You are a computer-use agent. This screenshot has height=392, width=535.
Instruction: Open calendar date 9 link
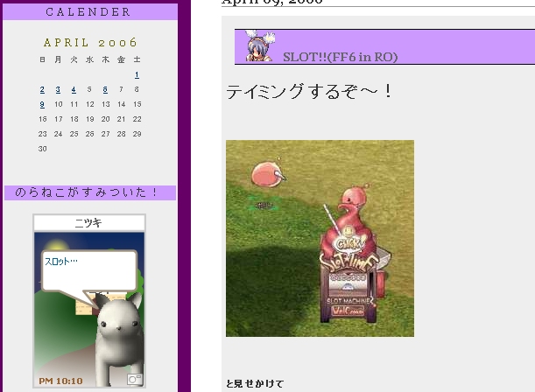point(42,104)
